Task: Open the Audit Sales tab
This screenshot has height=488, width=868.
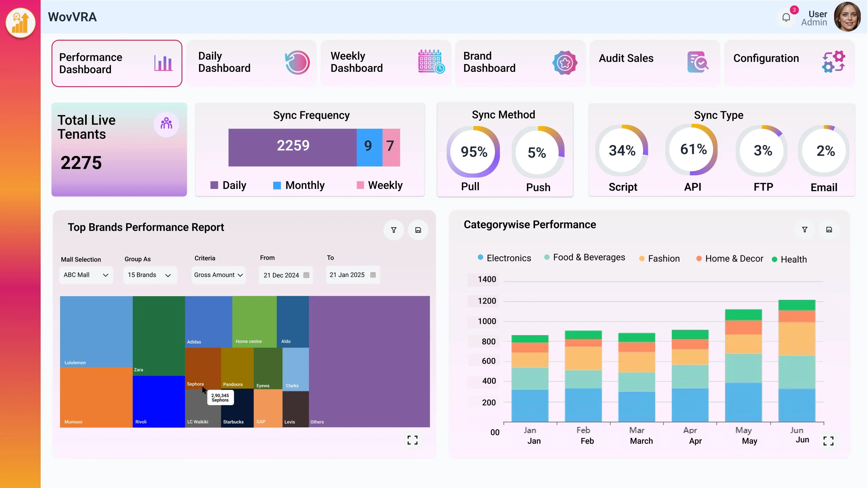Action: point(654,63)
